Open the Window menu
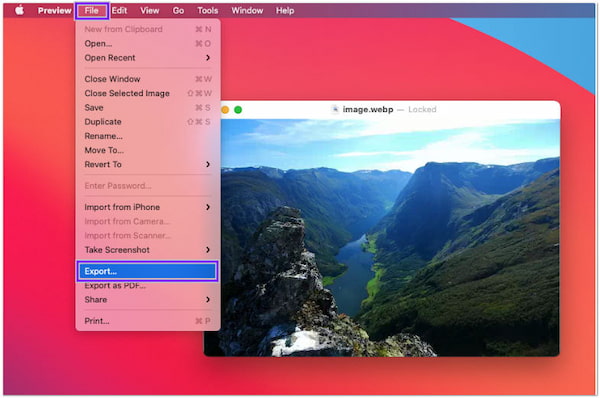The image size is (600, 398). click(247, 11)
